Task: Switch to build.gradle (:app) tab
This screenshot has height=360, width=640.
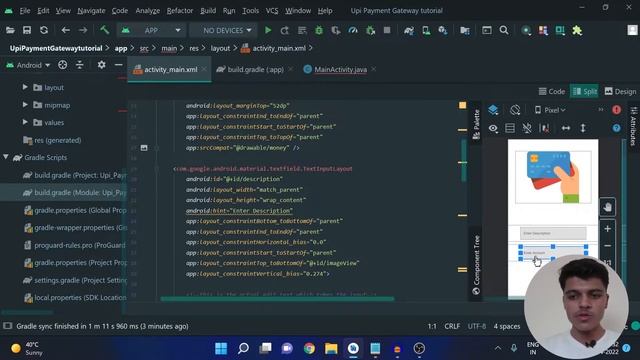Action: [255, 69]
